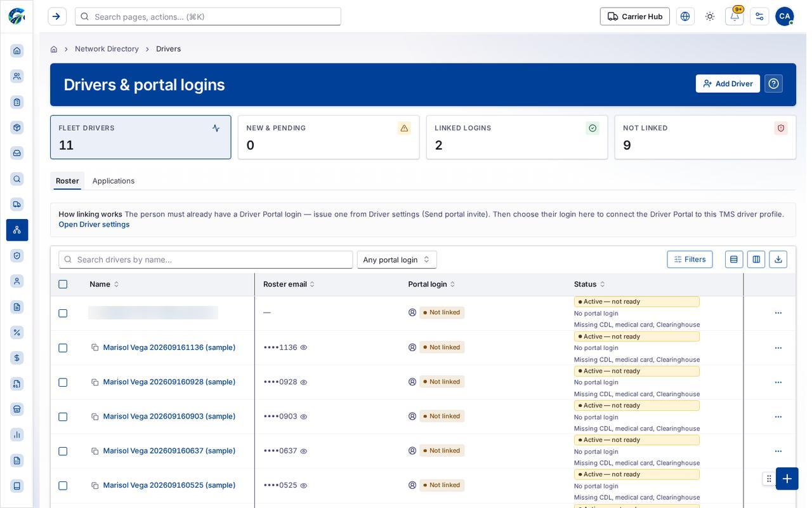Click the global search pages bar
The image size is (812, 508).
[x=208, y=17]
